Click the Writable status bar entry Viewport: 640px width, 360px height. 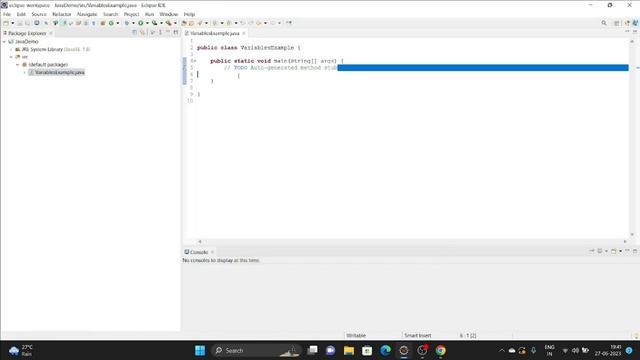(x=356, y=336)
